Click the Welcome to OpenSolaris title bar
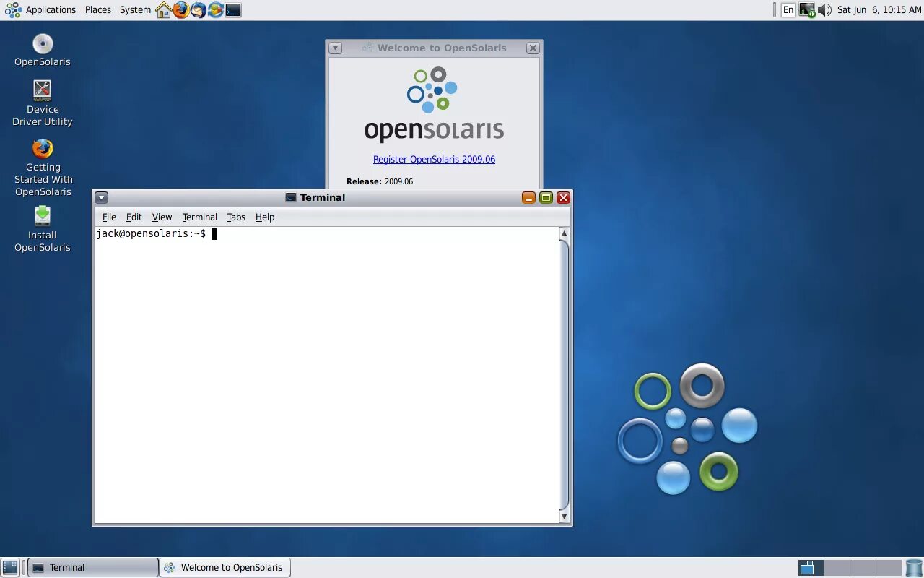 (434, 48)
